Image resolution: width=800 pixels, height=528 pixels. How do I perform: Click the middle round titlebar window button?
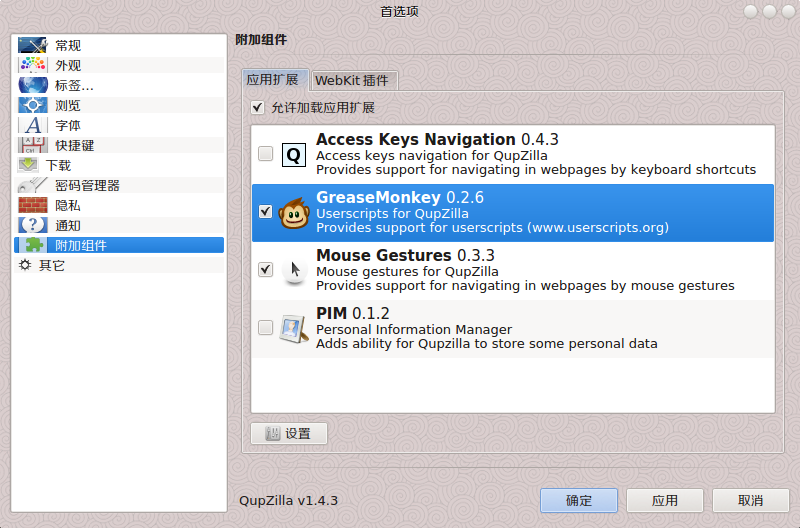click(769, 11)
